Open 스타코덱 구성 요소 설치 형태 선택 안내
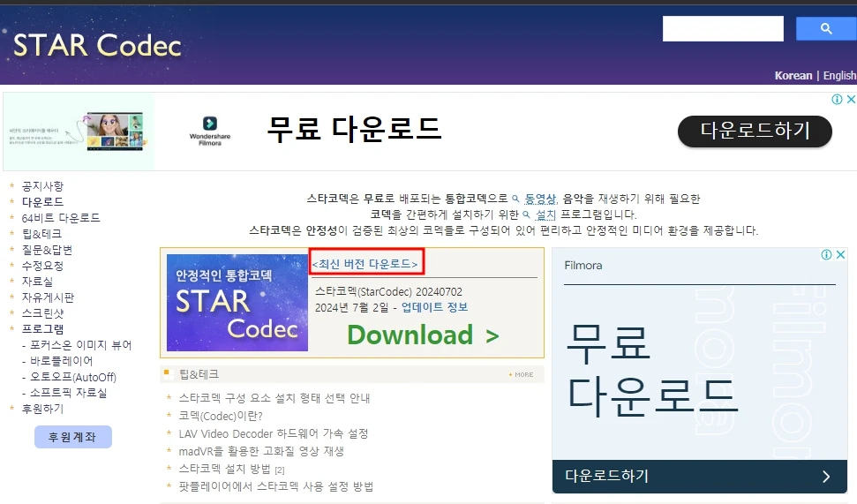The width and height of the screenshot is (857, 504). click(x=274, y=398)
